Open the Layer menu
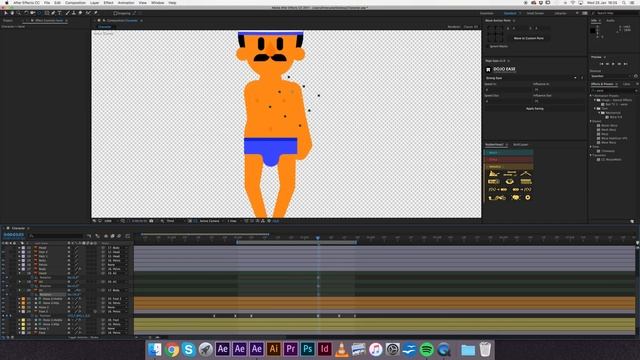 [x=94, y=3]
